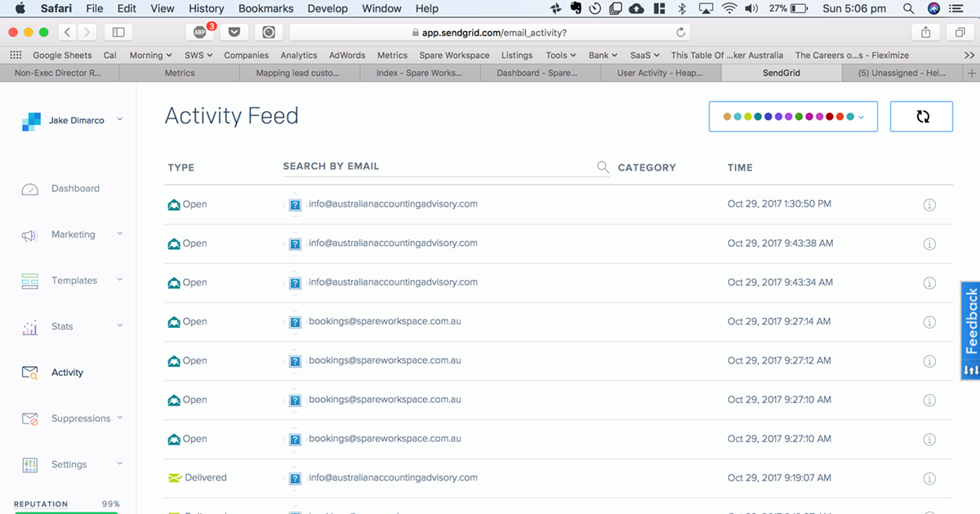
Task: Show all tabs overview in Safari
Action: [960, 32]
